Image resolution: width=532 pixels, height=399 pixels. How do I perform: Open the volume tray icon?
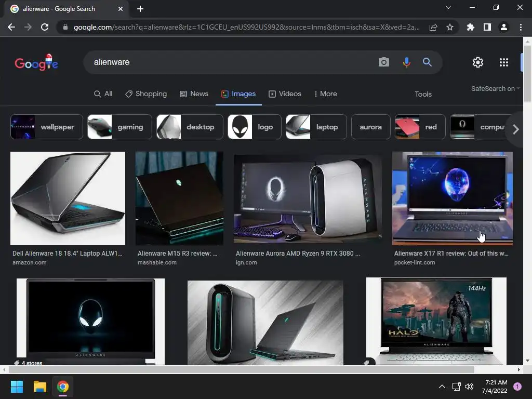(x=469, y=387)
